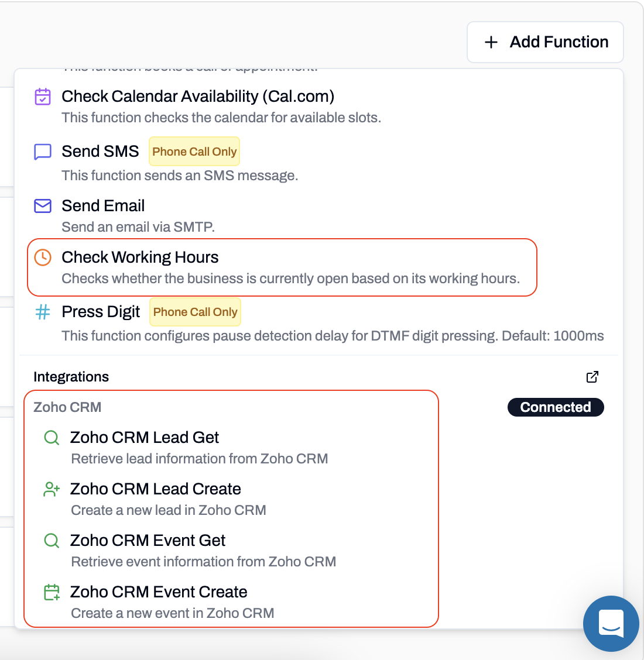Screen dimensions: 644x660
Task: Click the Zoho CRM Lead Get magnifier icon
Action: (51, 437)
